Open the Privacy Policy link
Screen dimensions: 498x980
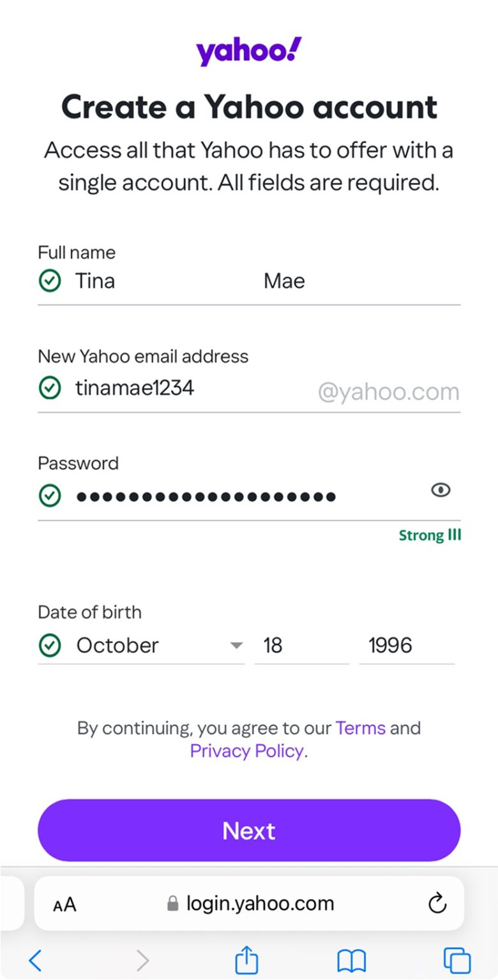pyautogui.click(x=245, y=751)
